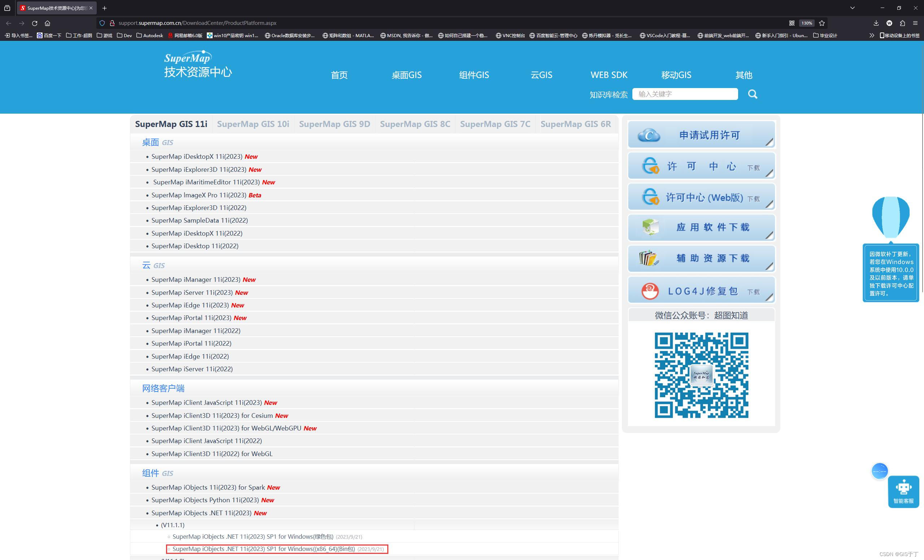Open the 其他 navigation menu
Image resolution: width=924 pixels, height=560 pixels.
pos(744,75)
